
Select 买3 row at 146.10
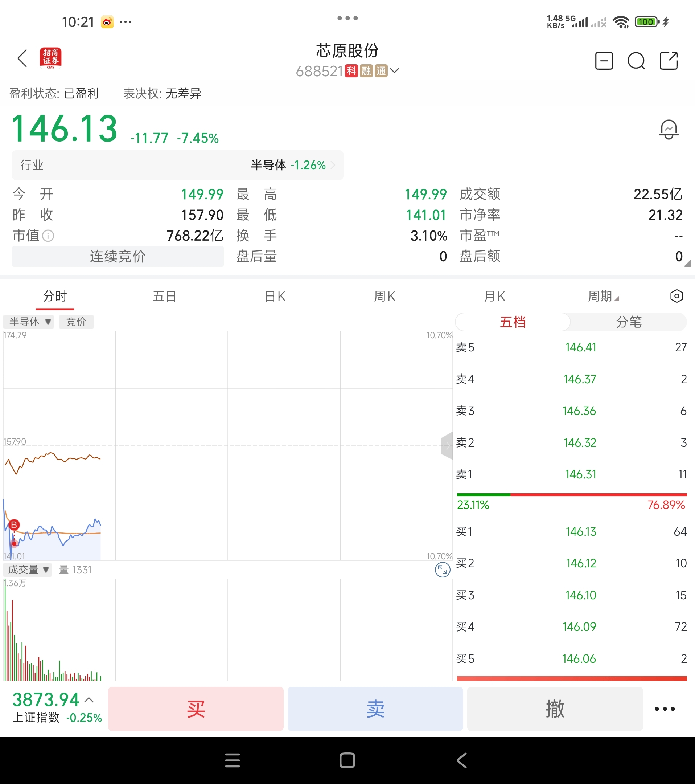pos(571,595)
